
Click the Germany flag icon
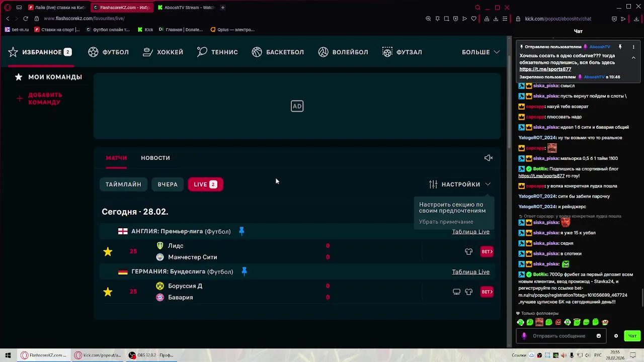click(123, 271)
